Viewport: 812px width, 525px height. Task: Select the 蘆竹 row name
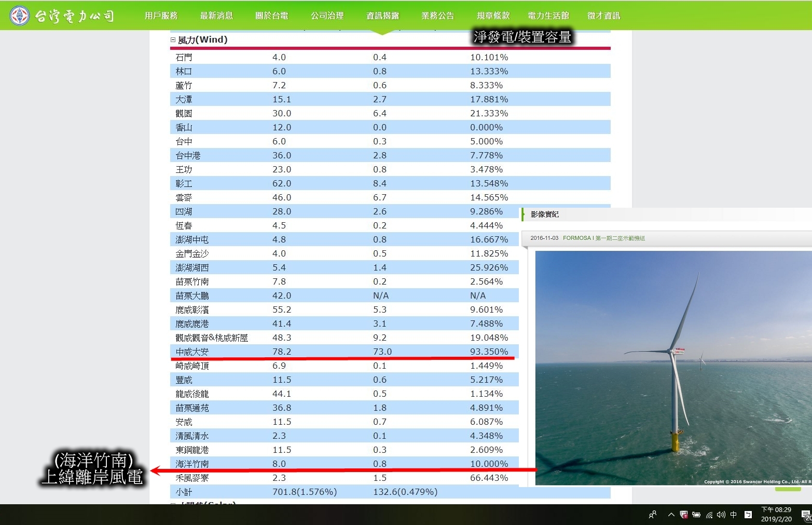184,85
